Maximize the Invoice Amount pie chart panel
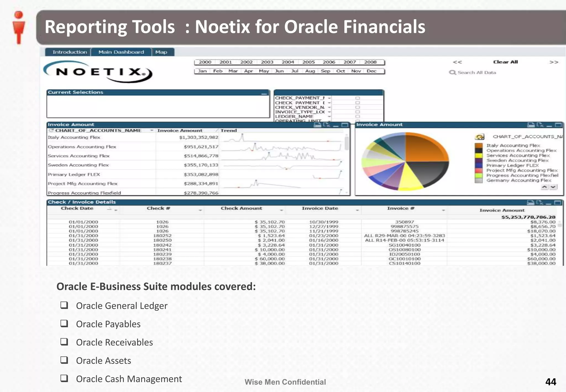 pos(558,125)
